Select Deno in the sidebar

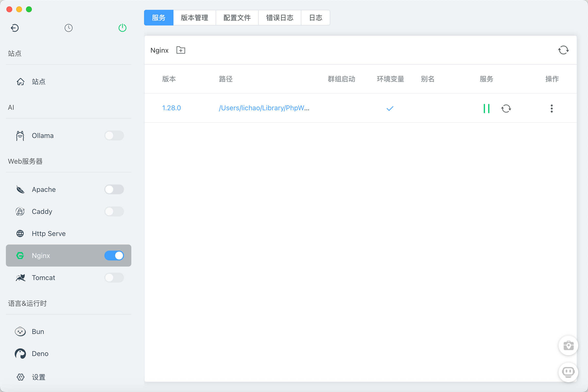[69, 354]
